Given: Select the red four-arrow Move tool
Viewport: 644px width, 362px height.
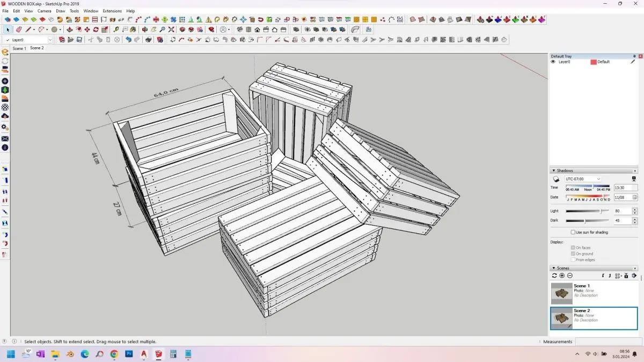Looking at the screenshot, I should 87,29.
